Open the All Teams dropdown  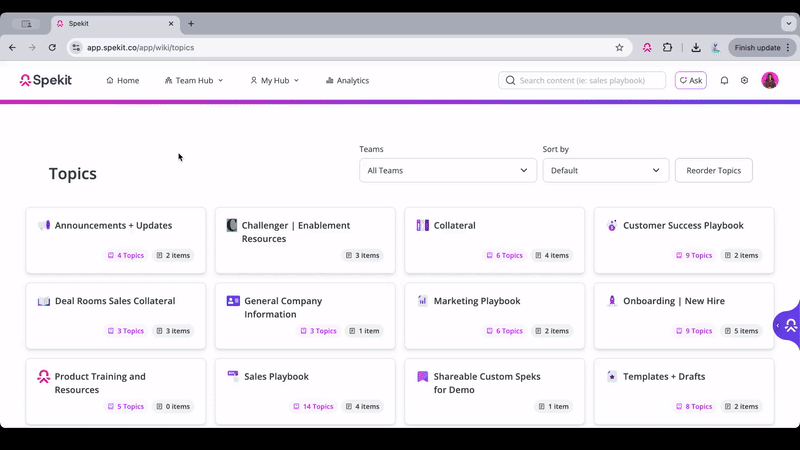(447, 170)
